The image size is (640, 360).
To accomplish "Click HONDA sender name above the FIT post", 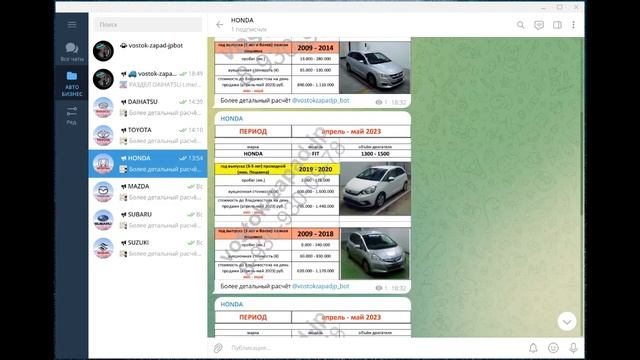I will (231, 118).
